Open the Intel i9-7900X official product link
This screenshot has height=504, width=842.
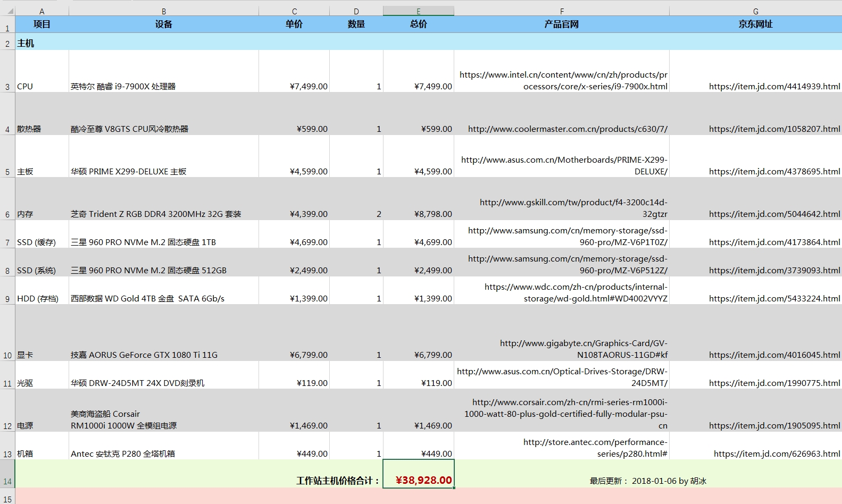pyautogui.click(x=563, y=80)
